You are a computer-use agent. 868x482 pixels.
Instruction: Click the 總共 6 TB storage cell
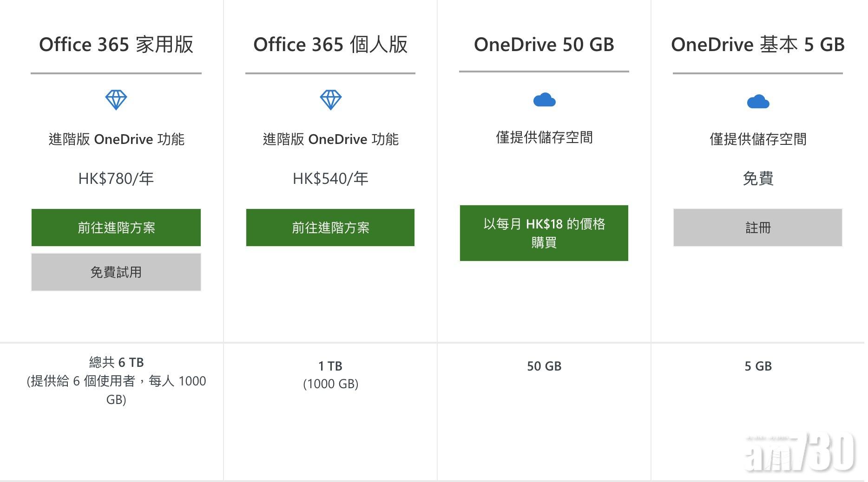tap(116, 380)
